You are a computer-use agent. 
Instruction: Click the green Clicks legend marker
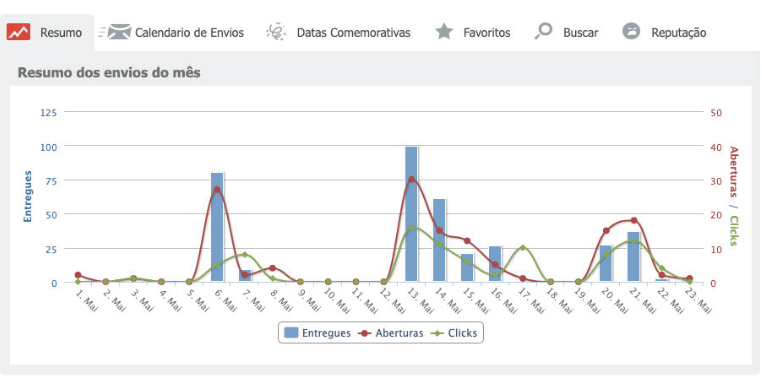(438, 333)
